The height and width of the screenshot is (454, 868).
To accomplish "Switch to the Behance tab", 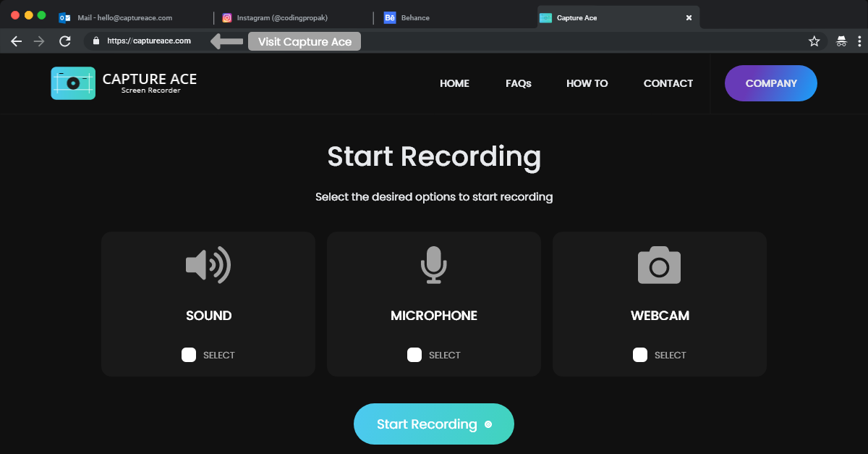I will 415,17.
